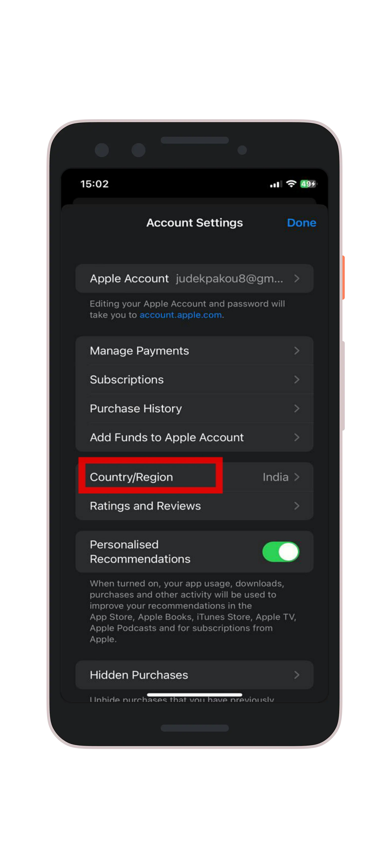Click chevron on Hidden Purchases row
The width and height of the screenshot is (391, 868).
(x=297, y=675)
